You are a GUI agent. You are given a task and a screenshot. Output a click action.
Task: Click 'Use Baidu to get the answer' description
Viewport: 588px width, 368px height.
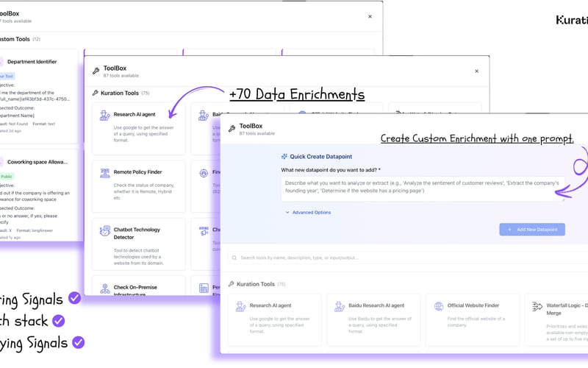pos(380,325)
